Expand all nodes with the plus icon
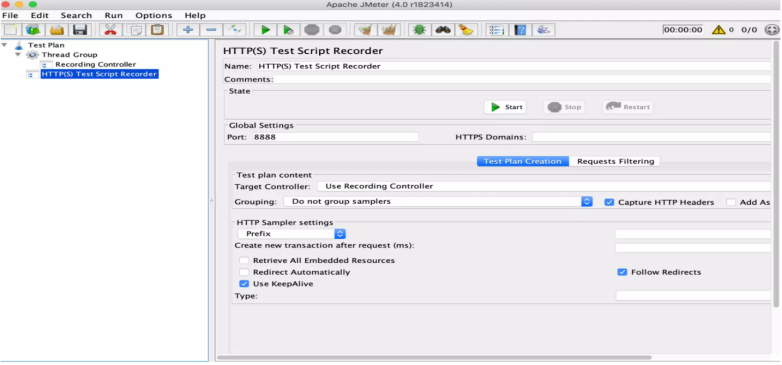Viewport: 782px width, 365px height. coord(188,30)
